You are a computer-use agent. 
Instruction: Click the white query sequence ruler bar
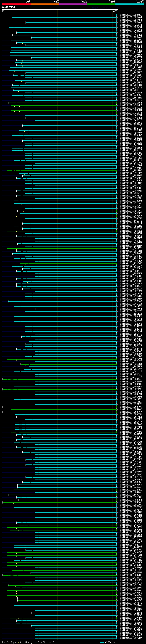click(x=60, y=9)
